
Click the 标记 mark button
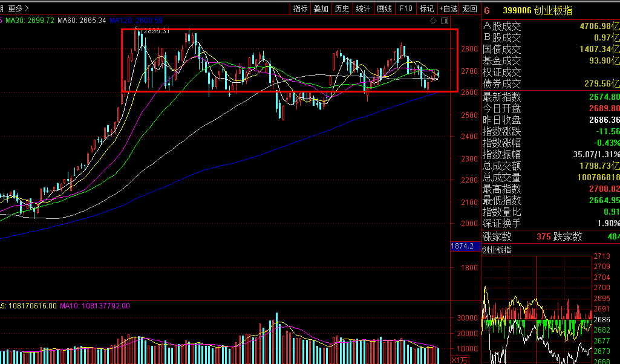[x=427, y=8]
